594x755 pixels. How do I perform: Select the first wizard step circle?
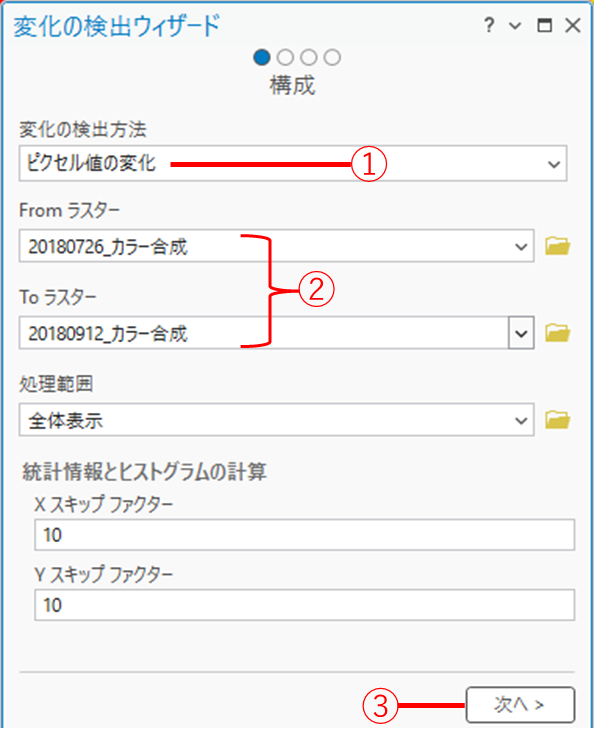262,57
